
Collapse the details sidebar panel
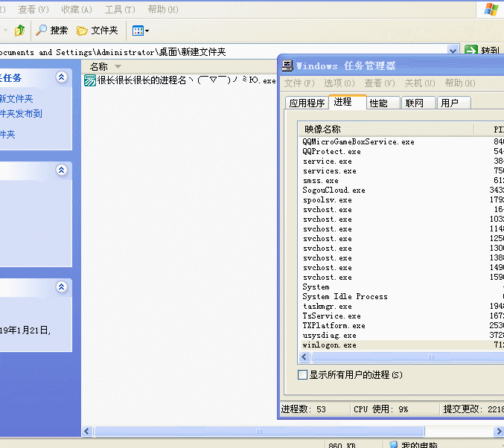[61, 287]
